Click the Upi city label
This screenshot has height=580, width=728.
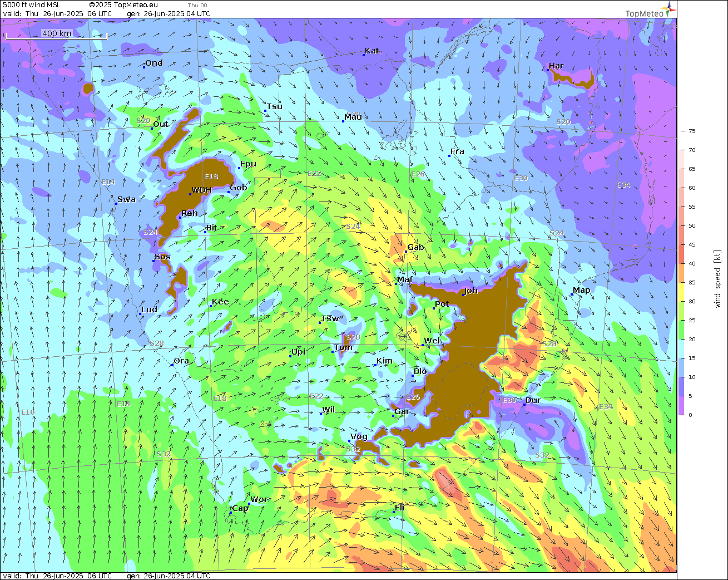pos(299,352)
